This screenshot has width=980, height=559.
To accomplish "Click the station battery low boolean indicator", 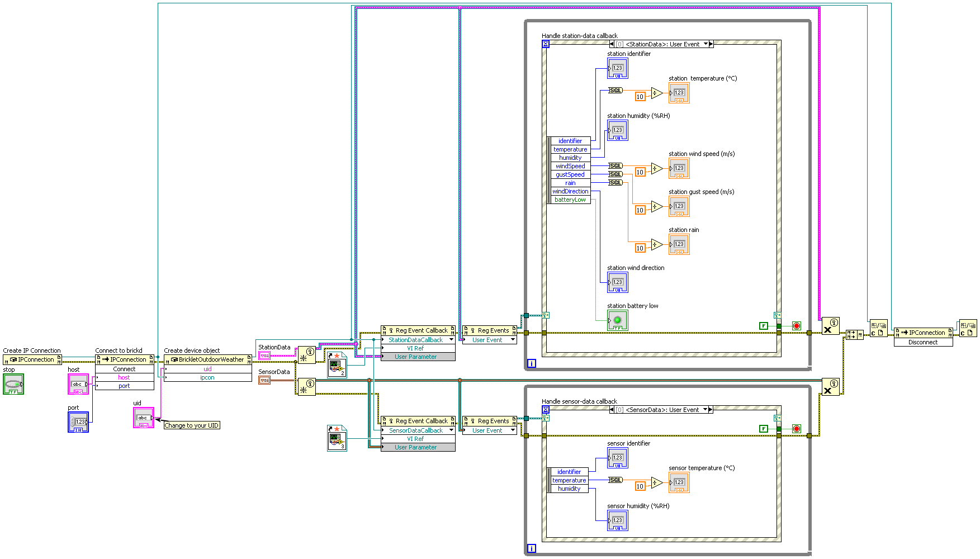I will pyautogui.click(x=617, y=320).
